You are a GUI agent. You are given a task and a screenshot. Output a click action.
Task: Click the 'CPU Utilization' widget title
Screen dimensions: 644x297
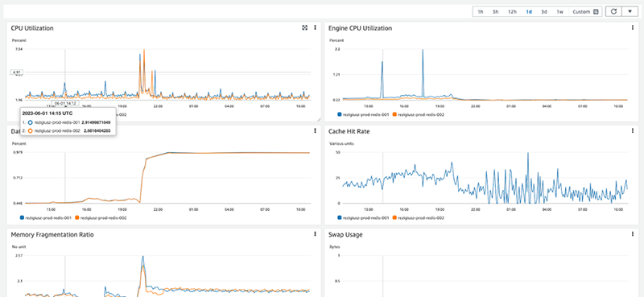(x=32, y=28)
